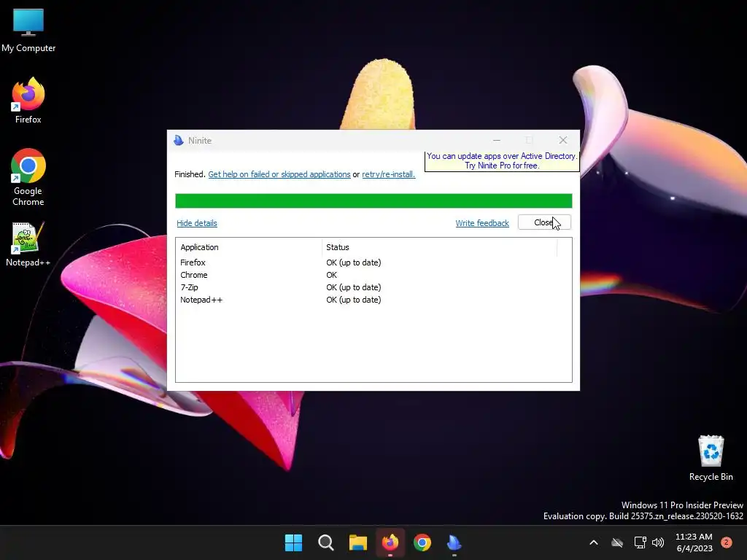Image resolution: width=747 pixels, height=560 pixels.
Task: Select the Recycle Bin desktop icon
Action: pos(711,458)
